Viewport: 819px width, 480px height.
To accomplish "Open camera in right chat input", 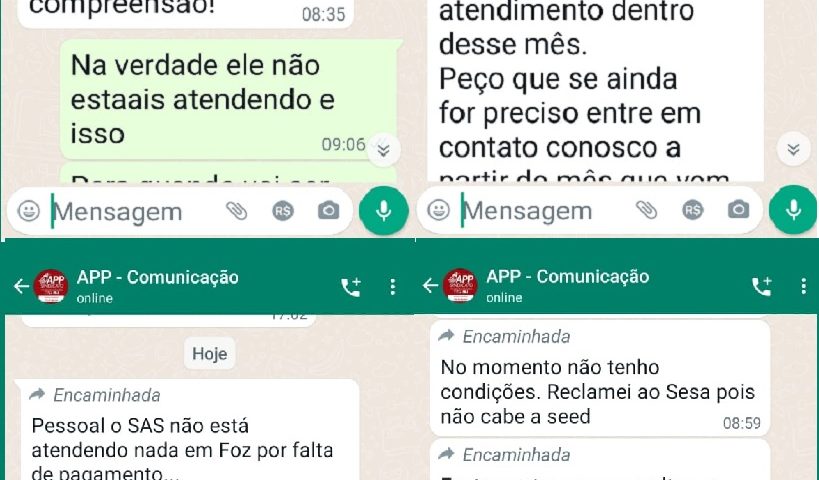I will [739, 210].
